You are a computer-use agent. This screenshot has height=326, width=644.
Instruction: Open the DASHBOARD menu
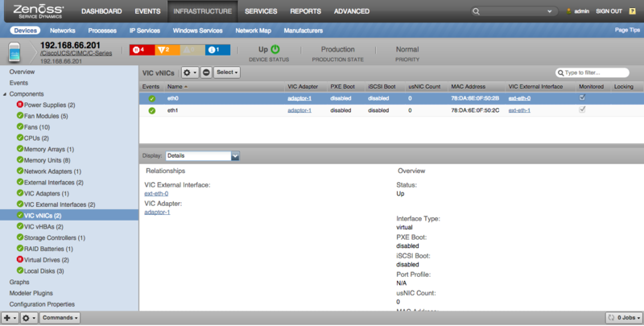pyautogui.click(x=101, y=11)
